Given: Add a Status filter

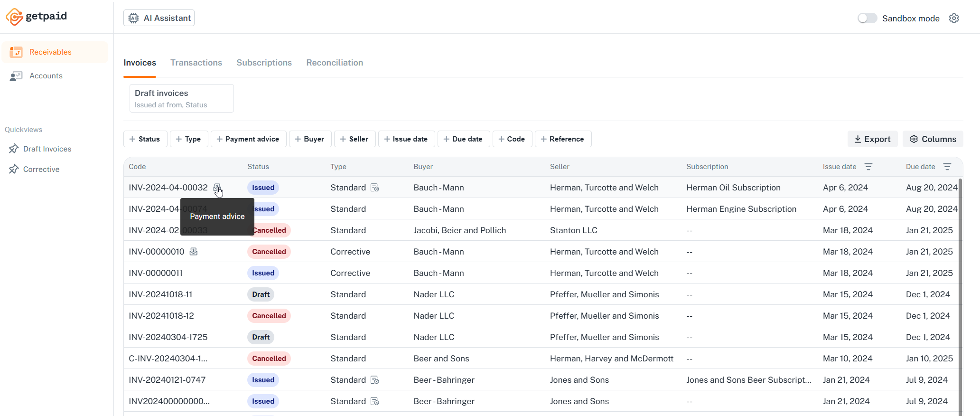Looking at the screenshot, I should coord(145,139).
